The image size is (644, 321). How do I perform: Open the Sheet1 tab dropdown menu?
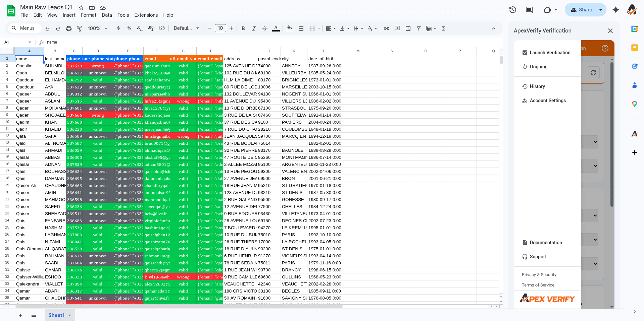pos(70,315)
